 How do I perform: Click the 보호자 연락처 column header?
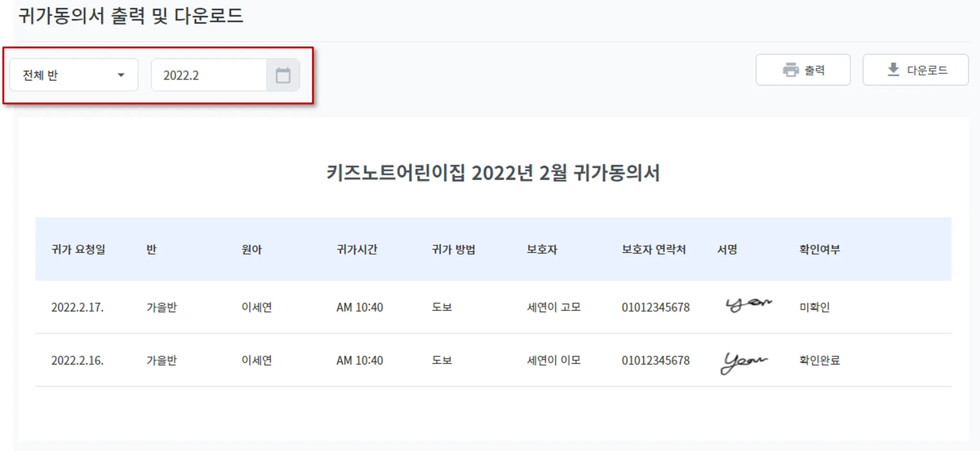[653, 249]
